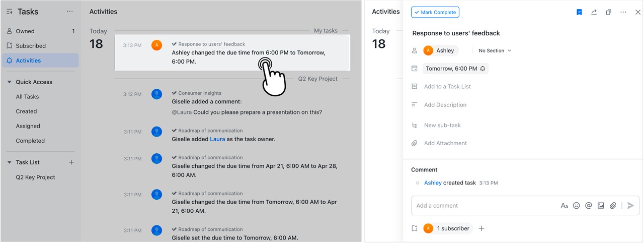Image resolution: width=644 pixels, height=243 pixels.
Task: Click Ashley link in comment history
Action: click(x=433, y=183)
